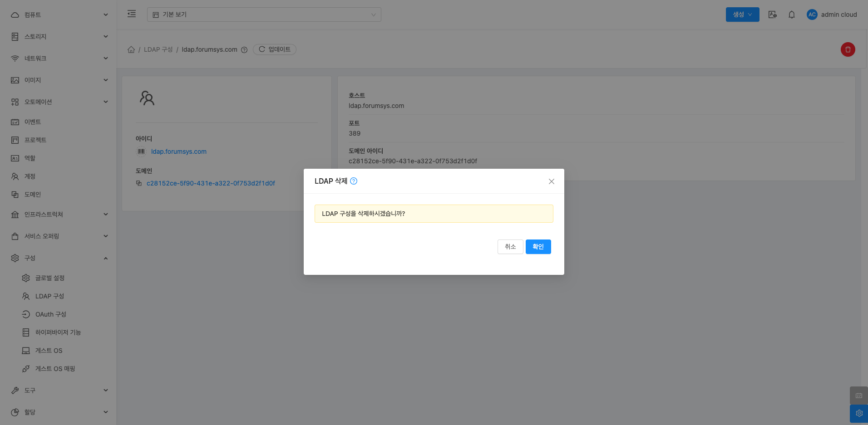Click the add image icon in top bar
The height and width of the screenshot is (425, 868).
(772, 15)
